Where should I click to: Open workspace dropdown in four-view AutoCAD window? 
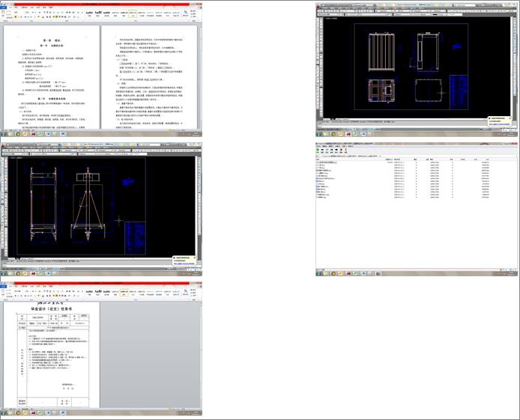click(363, 5)
